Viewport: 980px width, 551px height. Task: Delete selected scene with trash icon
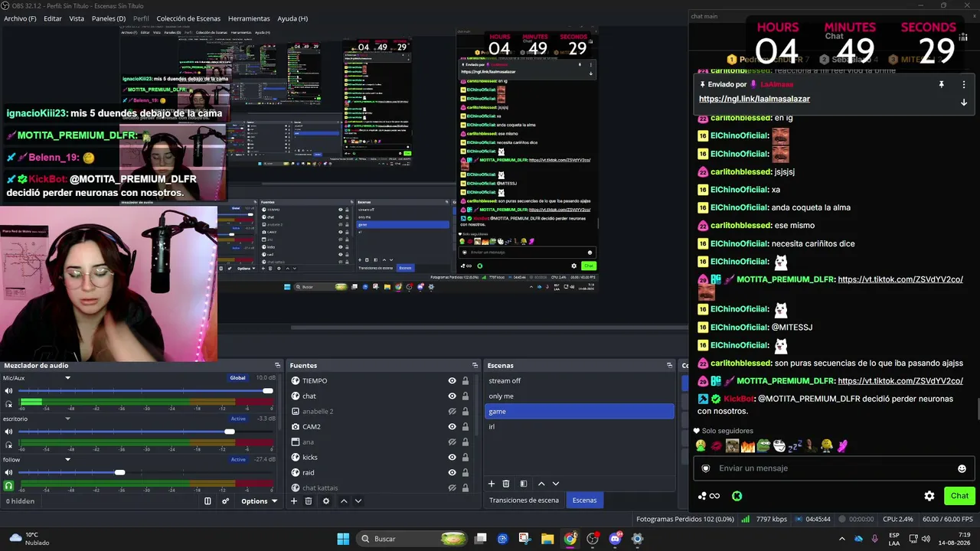pos(506,484)
